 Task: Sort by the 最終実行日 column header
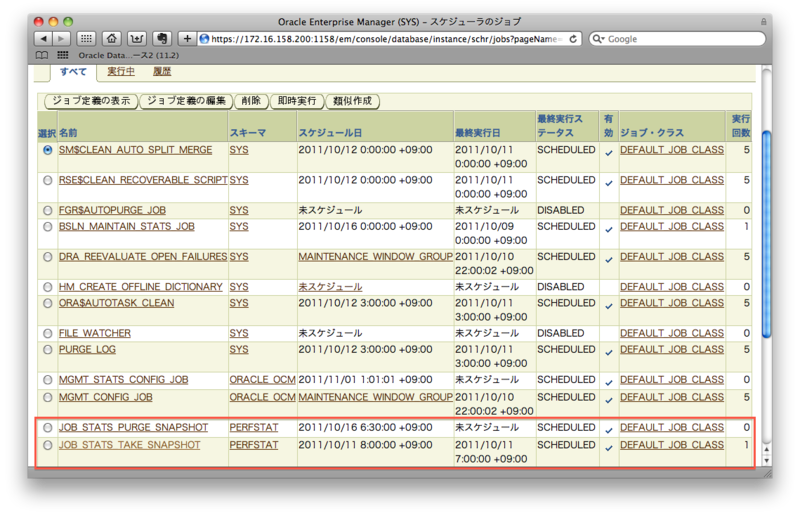click(478, 133)
